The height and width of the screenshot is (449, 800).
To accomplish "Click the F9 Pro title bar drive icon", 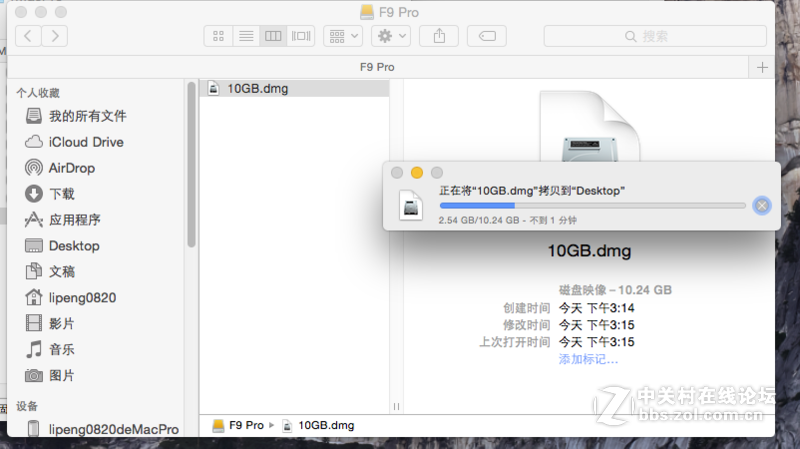I will [367, 12].
